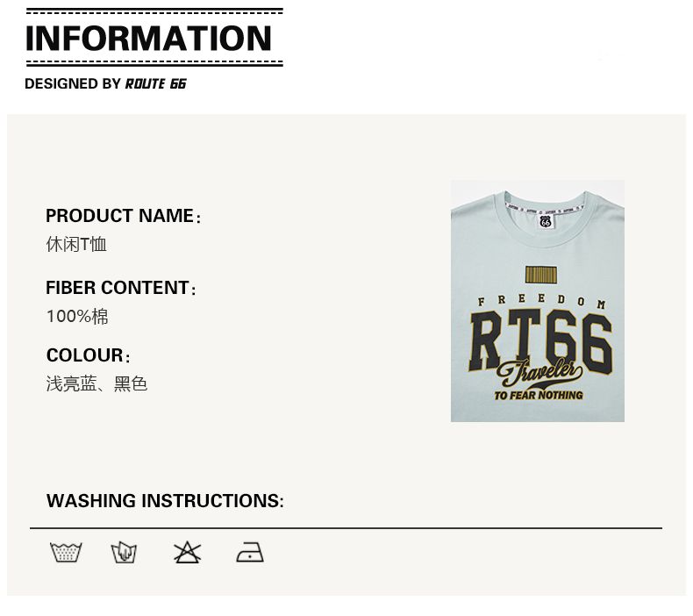
Task: Select the 休闲T恤 product name text
Action: [x=76, y=245]
